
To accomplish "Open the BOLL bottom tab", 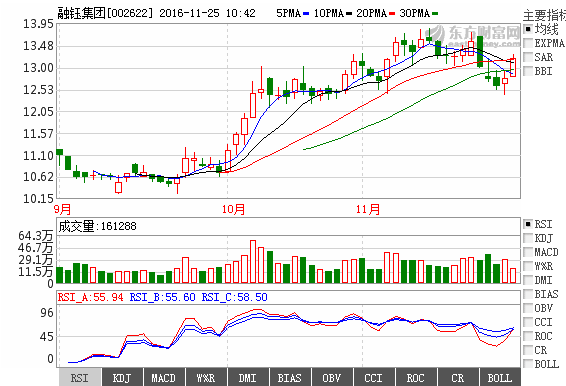I will pos(500,378).
